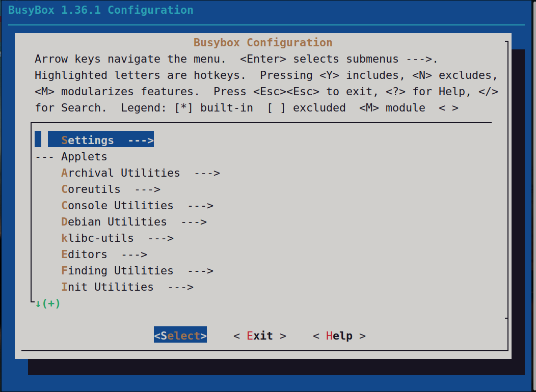Click the blue cursor block before Settings
The width and height of the screenshot is (536, 392).
pyautogui.click(x=38, y=139)
